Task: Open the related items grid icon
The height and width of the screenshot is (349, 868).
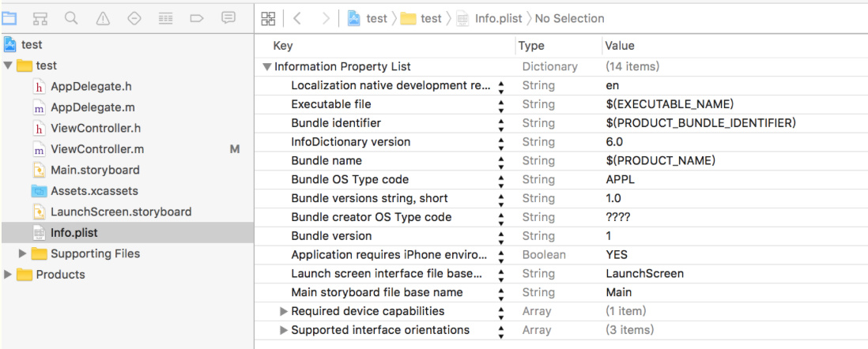Action: (268, 18)
